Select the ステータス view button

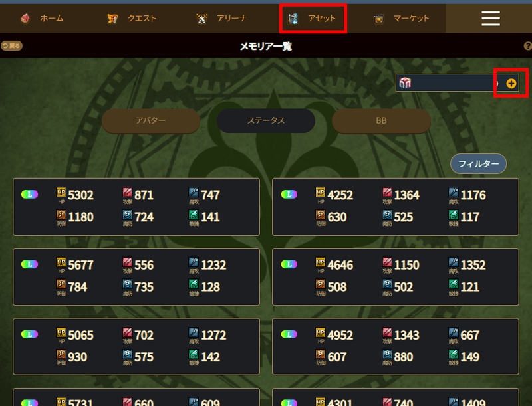[x=266, y=120]
